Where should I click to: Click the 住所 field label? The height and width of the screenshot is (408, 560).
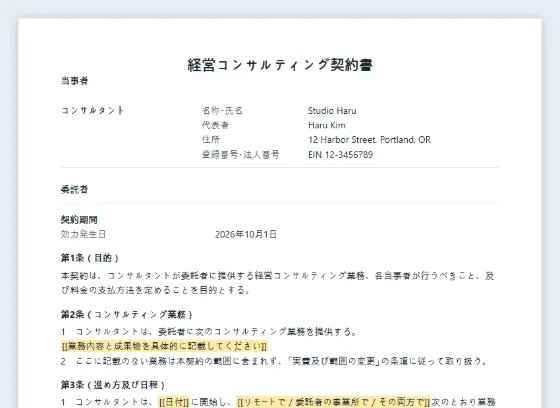[x=211, y=140]
